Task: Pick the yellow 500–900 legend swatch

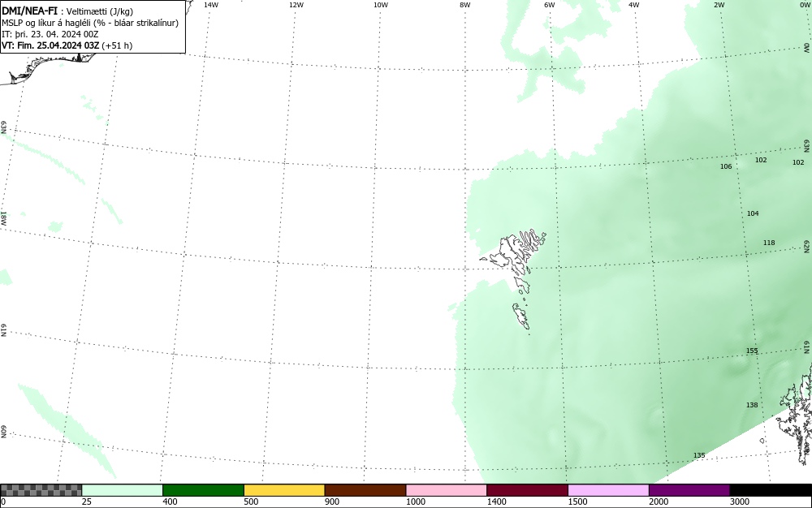Action: pos(284,490)
